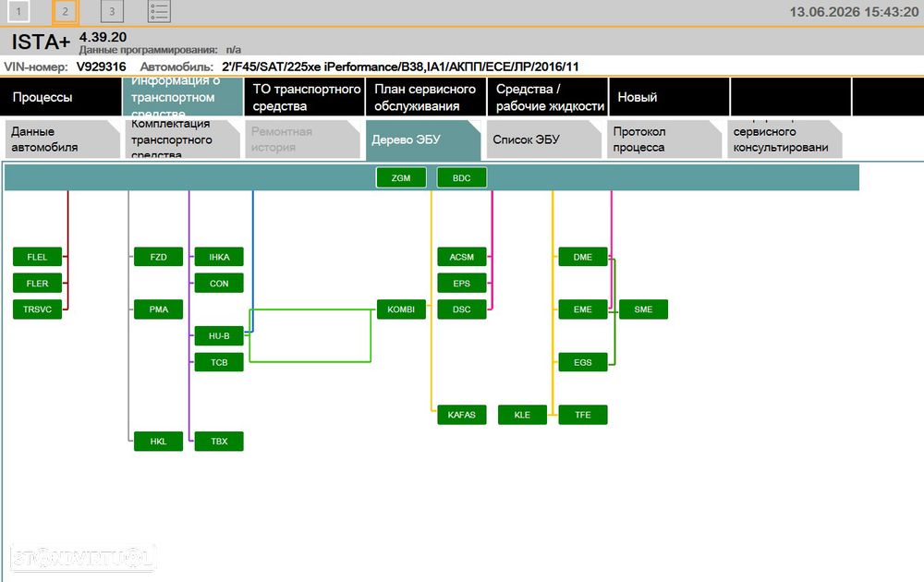Open План сервисного обслуживания tab

[x=425, y=97]
